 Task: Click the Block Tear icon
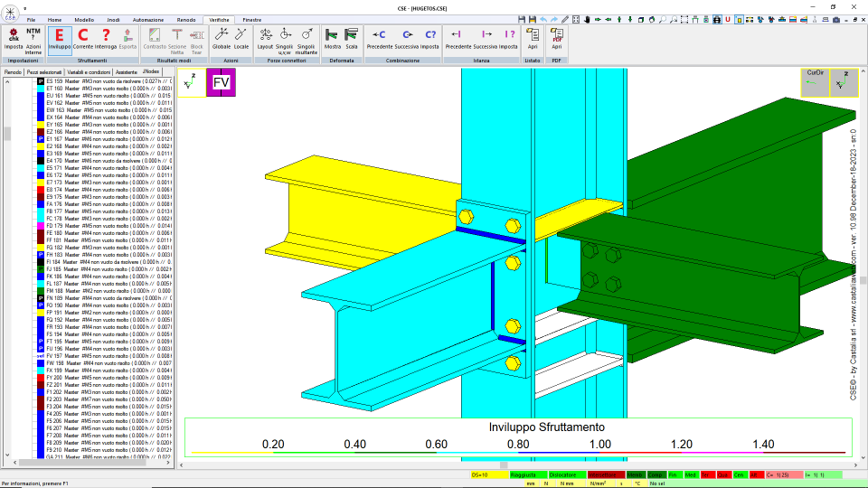(x=196, y=41)
